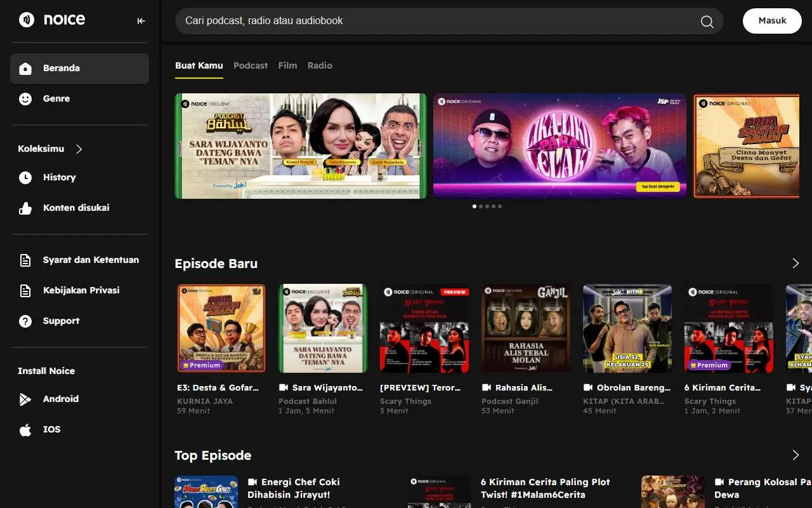Open Podcast Bahlul Sara Wijayanto banner

point(301,146)
